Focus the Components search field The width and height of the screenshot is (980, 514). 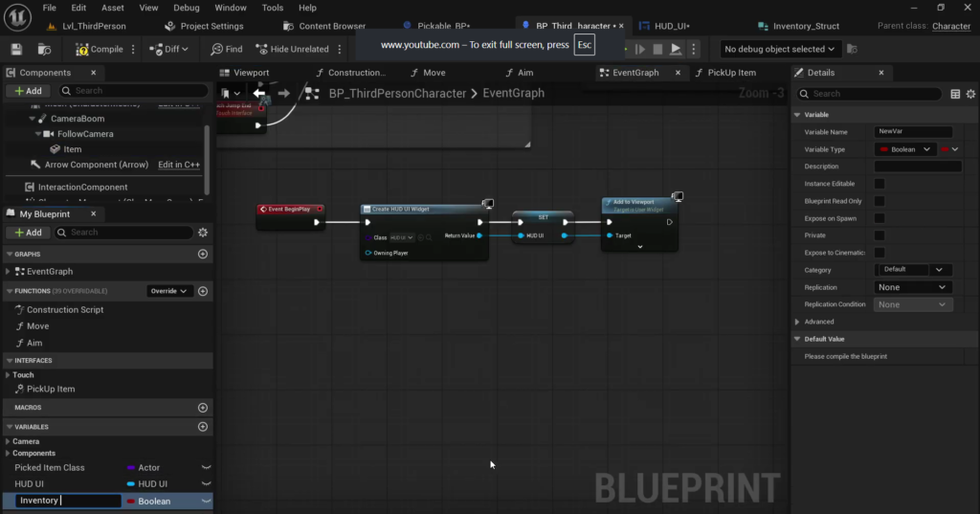134,91
